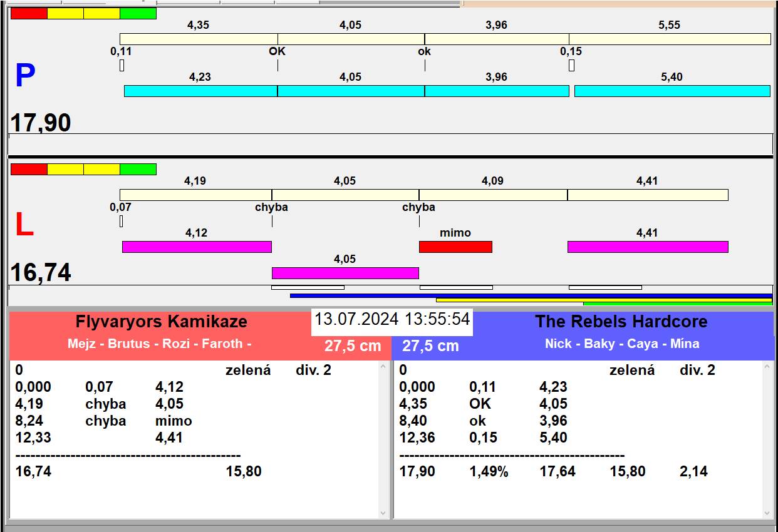Image resolution: width=778 pixels, height=532 pixels.
Task: Select the magenta 4,05 run bar
Action: (x=345, y=273)
